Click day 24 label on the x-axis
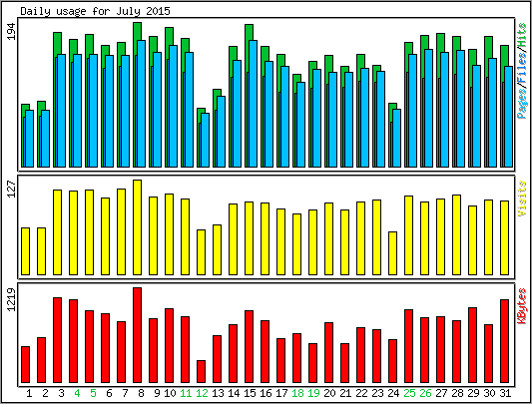The height and width of the screenshot is (404, 532). (x=393, y=393)
